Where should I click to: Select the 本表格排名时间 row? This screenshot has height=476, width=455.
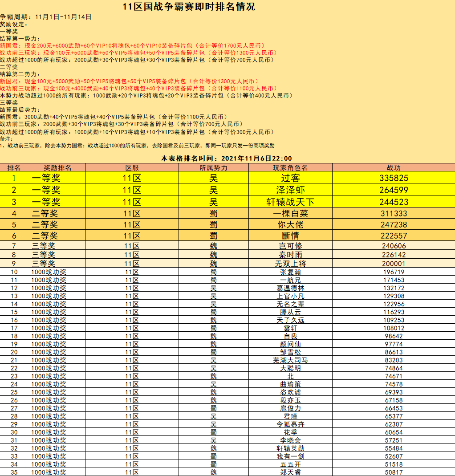[227, 159]
